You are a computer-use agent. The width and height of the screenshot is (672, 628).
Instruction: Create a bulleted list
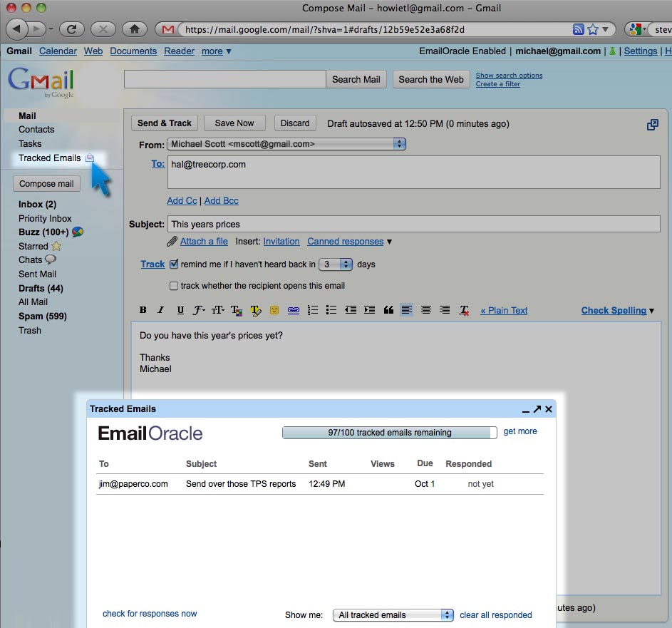click(x=331, y=310)
